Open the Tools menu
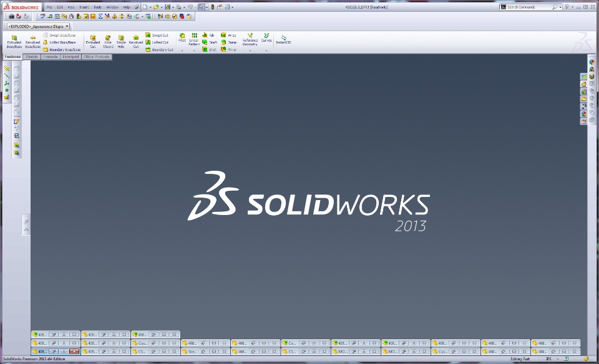The image size is (599, 364). coord(97,7)
